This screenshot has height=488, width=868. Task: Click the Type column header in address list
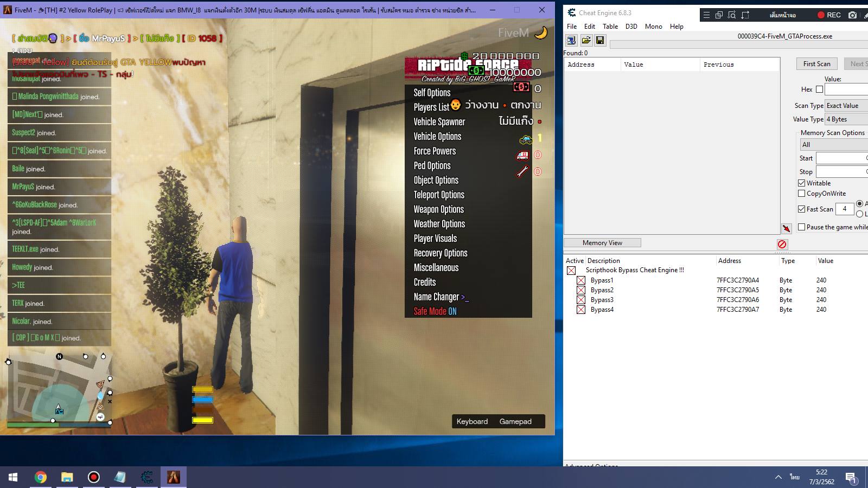pyautogui.click(x=788, y=261)
